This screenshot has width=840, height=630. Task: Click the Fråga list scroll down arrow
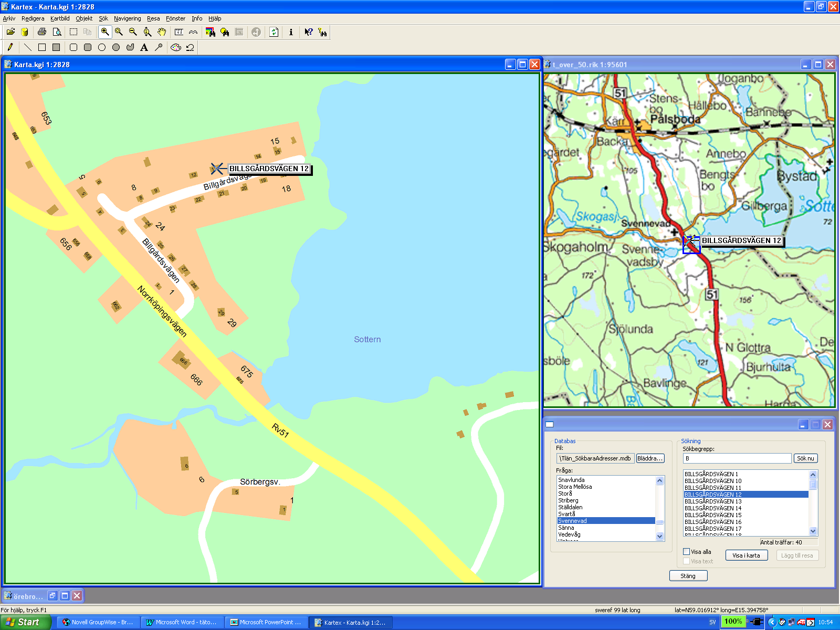point(660,537)
